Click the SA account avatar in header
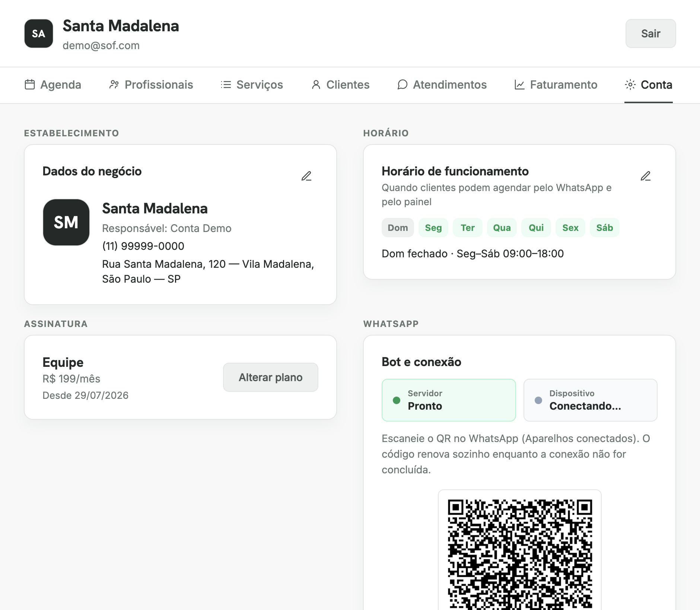This screenshot has height=610, width=700. tap(39, 34)
